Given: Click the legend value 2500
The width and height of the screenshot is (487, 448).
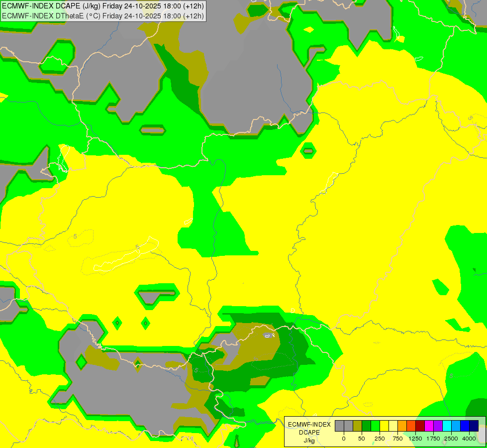Looking at the screenshot, I should pos(451,439).
